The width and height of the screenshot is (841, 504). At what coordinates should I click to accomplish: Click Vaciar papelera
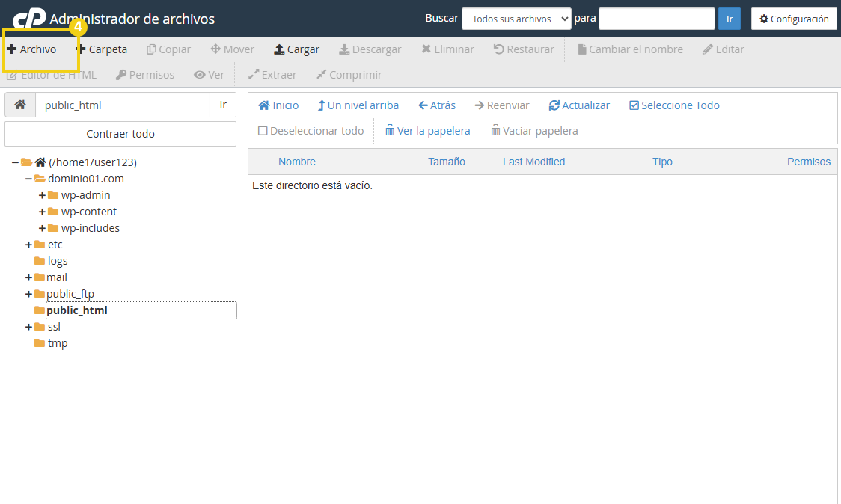tap(534, 131)
